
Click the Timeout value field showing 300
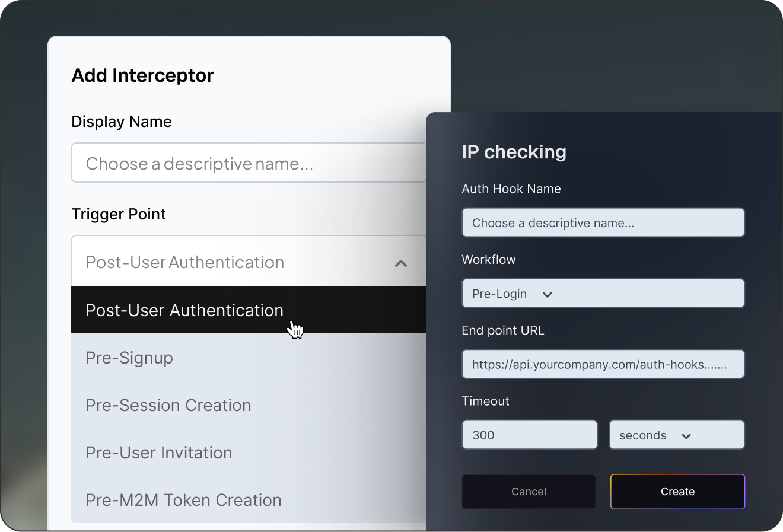point(530,435)
